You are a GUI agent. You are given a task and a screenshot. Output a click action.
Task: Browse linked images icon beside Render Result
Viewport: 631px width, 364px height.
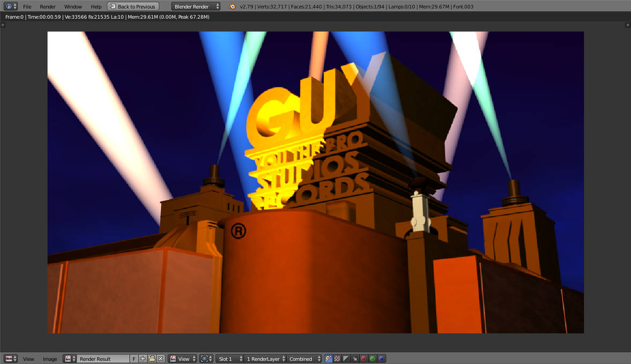70,359
